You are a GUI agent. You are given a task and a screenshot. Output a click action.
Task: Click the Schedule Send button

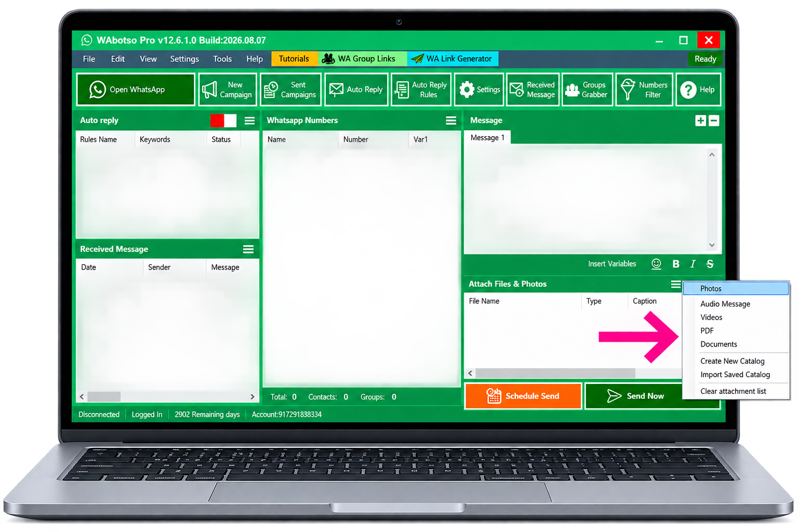523,396
